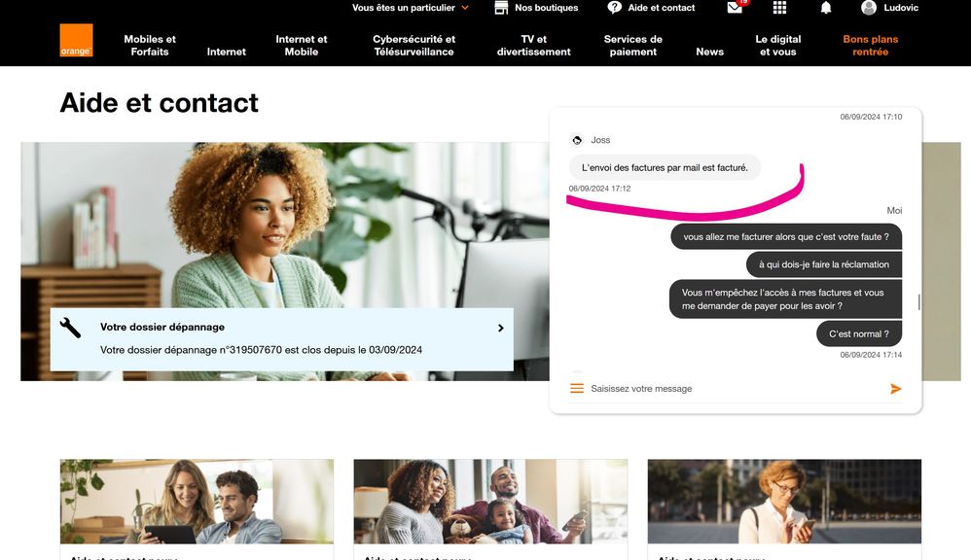Open Cybersécurité et Télésurveillance menu
Viewport: 971px width, 560px height.
tap(414, 45)
